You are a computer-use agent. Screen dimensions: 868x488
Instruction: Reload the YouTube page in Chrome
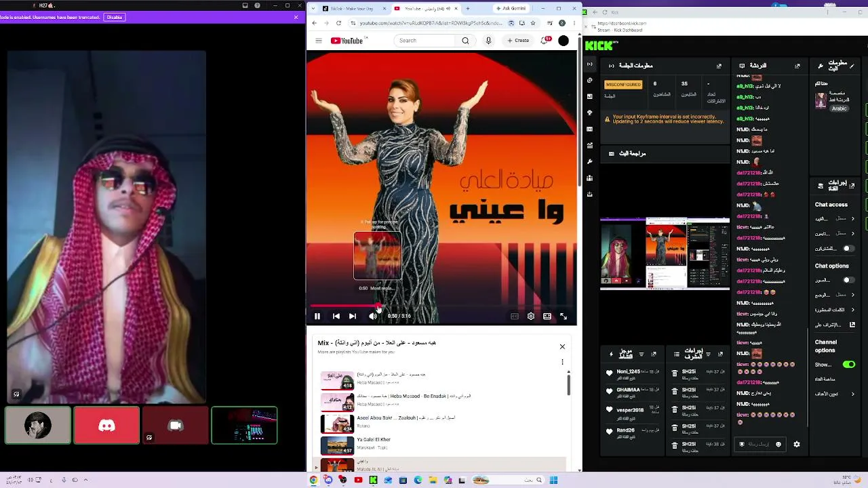click(338, 23)
